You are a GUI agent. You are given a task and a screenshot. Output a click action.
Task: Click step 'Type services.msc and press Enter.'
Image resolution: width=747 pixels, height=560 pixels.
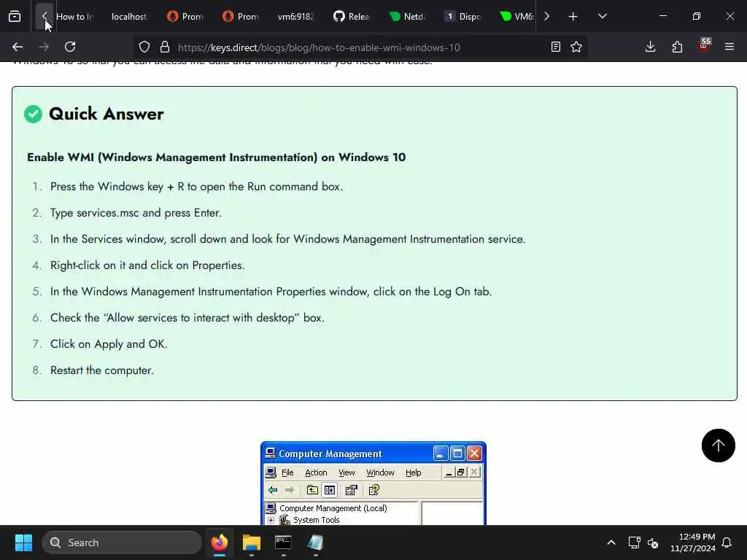click(x=136, y=213)
